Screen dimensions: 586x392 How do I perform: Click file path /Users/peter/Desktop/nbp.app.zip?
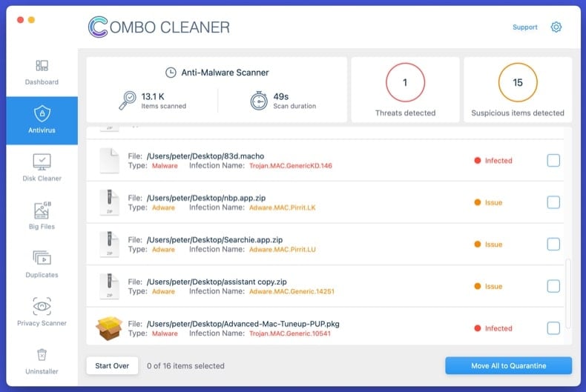pos(206,198)
